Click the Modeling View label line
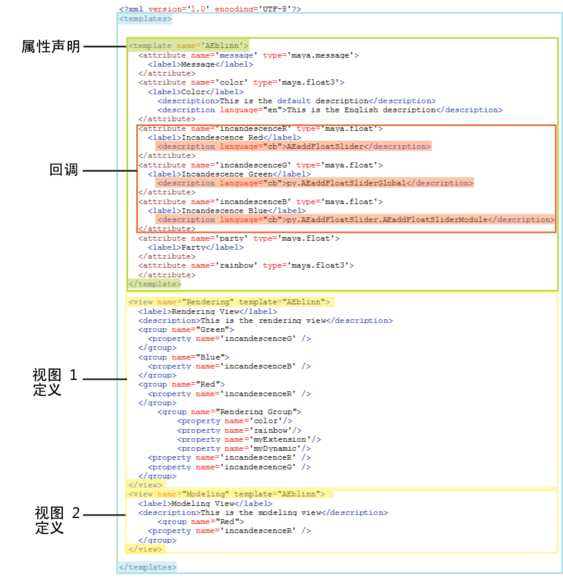Image resolution: width=563 pixels, height=578 pixels. (205, 504)
